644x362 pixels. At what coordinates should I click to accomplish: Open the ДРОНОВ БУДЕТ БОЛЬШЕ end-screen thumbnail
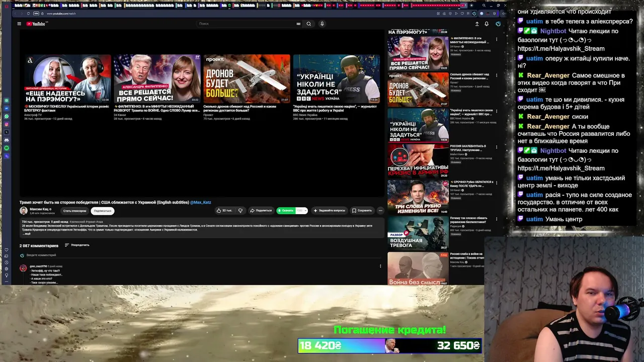coord(247,79)
